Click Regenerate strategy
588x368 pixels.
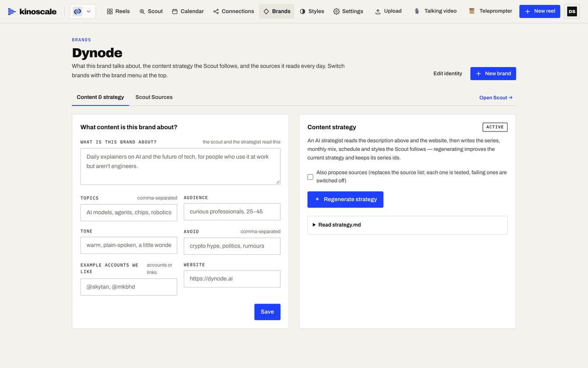pos(345,199)
